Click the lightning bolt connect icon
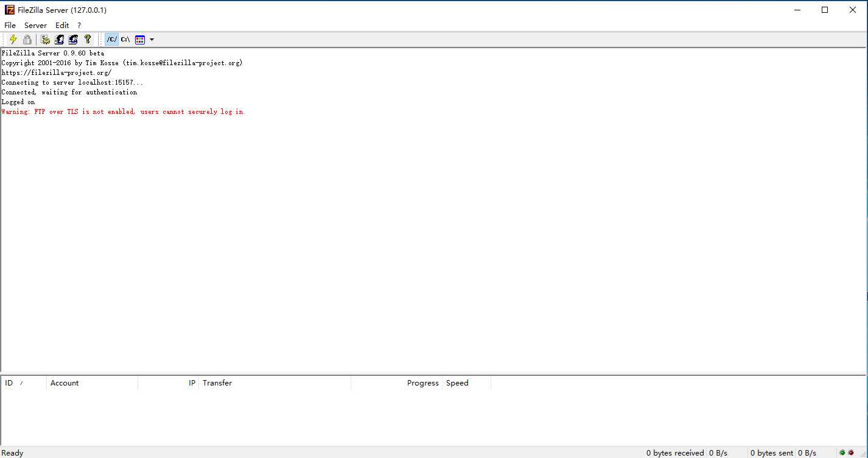The image size is (868, 458). (13, 40)
